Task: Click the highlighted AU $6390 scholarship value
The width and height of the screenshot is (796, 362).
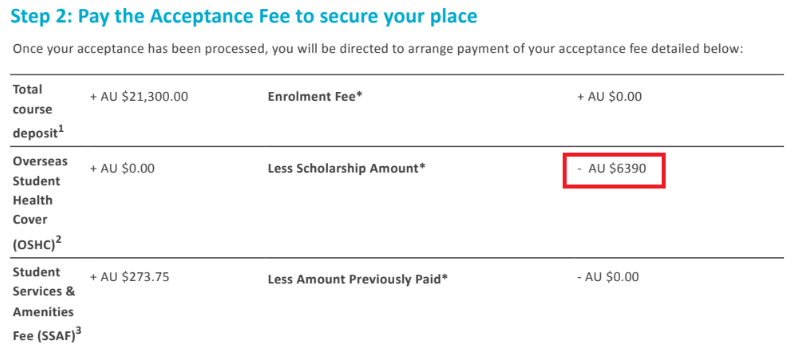Action: [x=612, y=168]
